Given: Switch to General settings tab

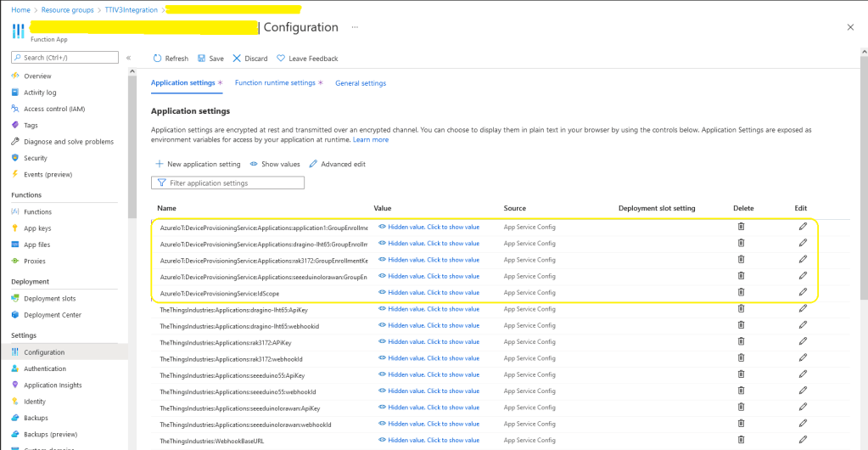Looking at the screenshot, I should [x=361, y=83].
